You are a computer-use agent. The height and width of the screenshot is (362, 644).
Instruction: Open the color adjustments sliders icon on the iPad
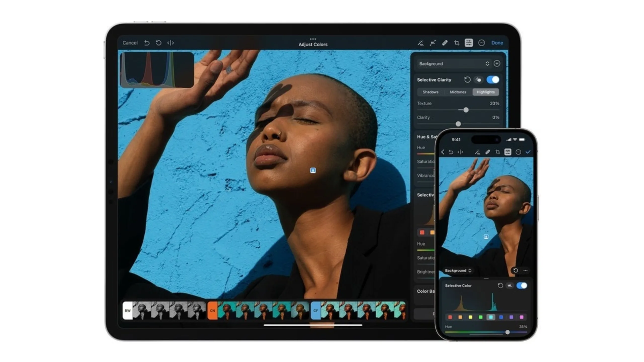469,43
